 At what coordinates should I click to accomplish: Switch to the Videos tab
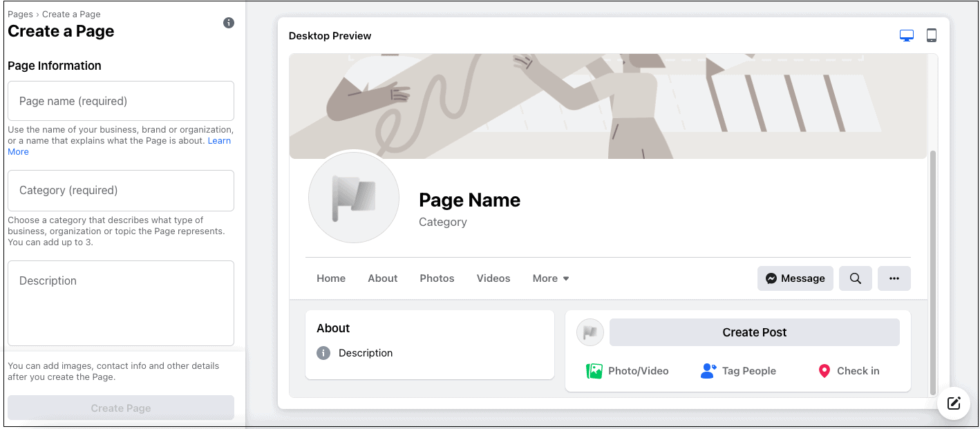[493, 278]
